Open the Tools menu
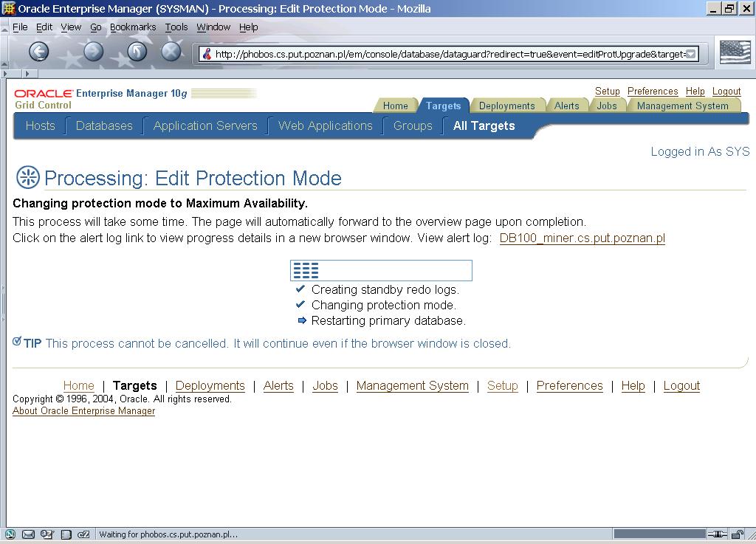The height and width of the screenshot is (544, 756). [x=176, y=27]
